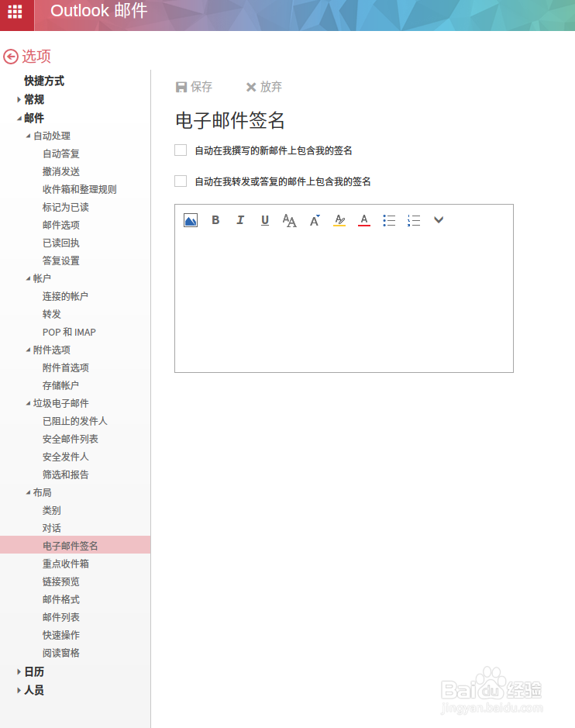Open 安全邮件列表 settings
Image resolution: width=575 pixels, height=728 pixels.
[x=70, y=439]
